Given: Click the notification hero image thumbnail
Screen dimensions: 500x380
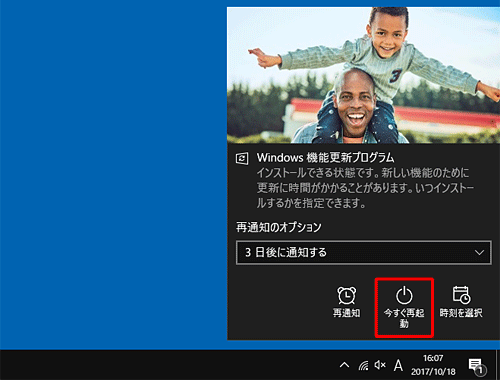Looking at the screenshot, I should pos(363,75).
